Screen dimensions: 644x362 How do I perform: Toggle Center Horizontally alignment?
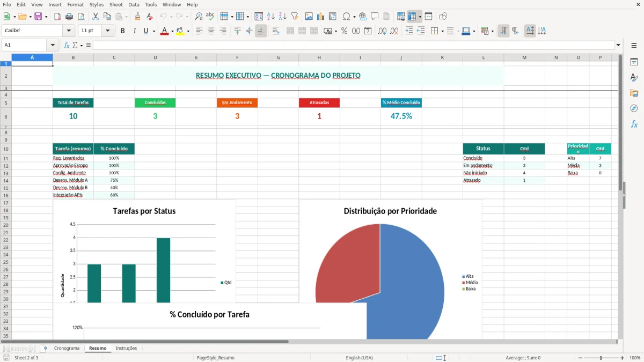click(211, 31)
